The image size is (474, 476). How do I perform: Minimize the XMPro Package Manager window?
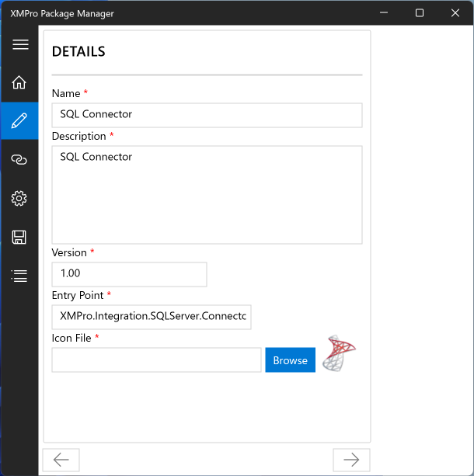(383, 13)
